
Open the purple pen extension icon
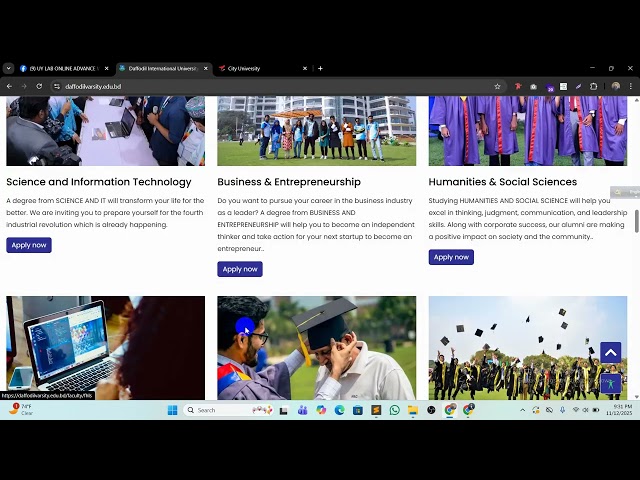[x=578, y=87]
